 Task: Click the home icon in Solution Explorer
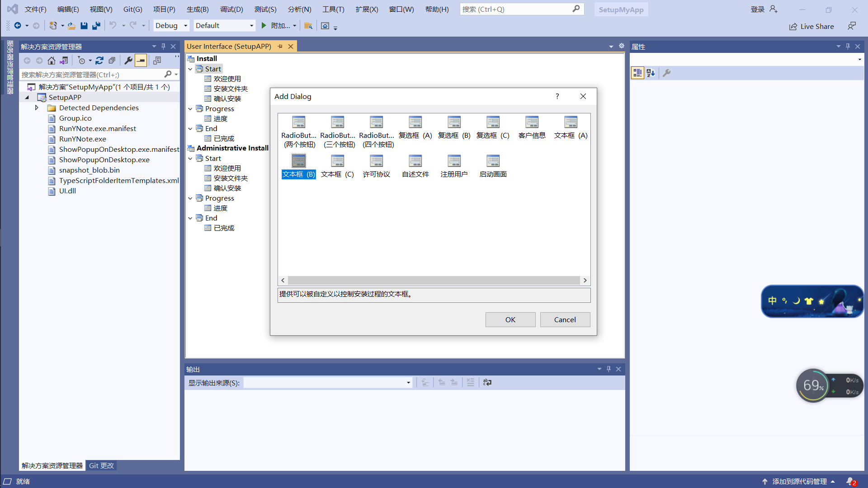pyautogui.click(x=52, y=61)
